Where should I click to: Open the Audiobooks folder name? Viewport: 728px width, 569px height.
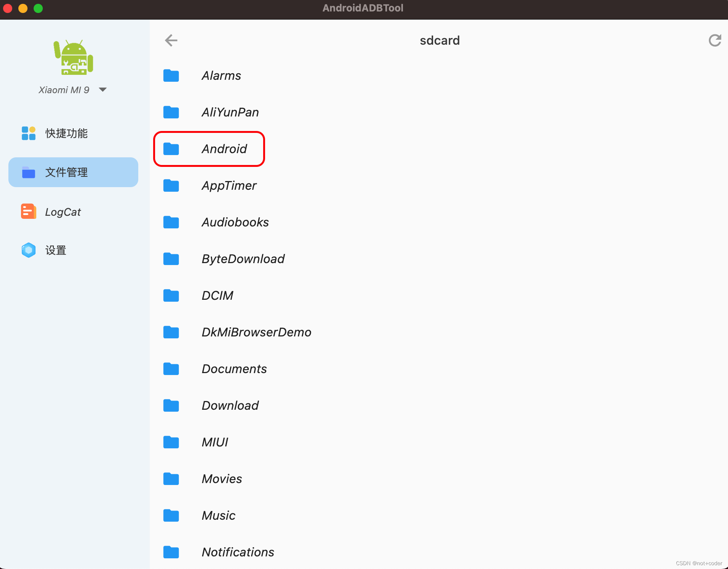235,222
